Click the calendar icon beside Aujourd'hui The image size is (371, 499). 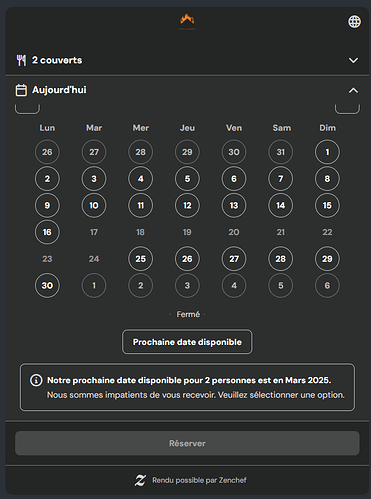tap(21, 90)
